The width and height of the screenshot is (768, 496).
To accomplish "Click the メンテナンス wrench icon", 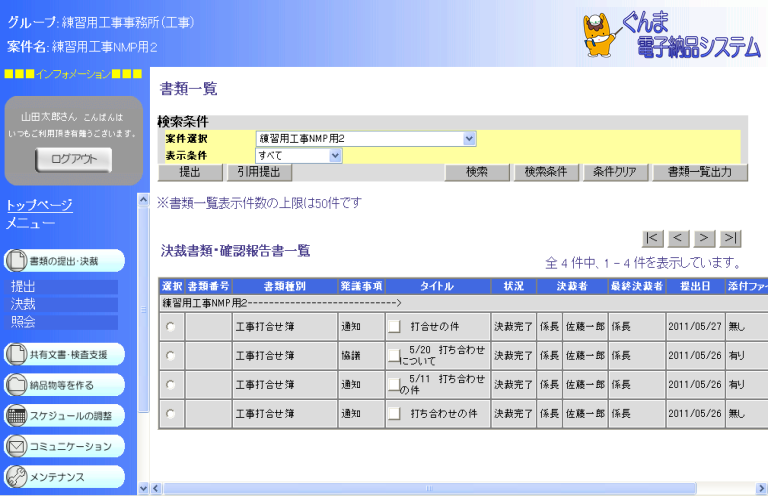I will tap(16, 477).
